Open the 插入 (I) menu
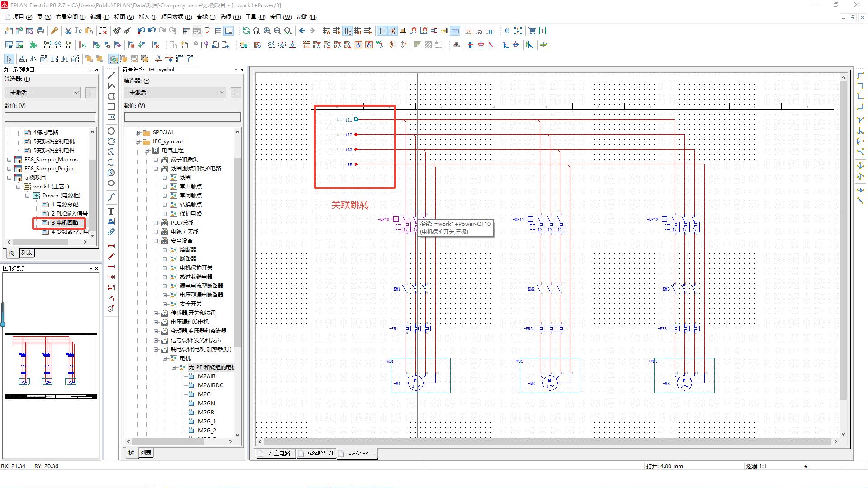 coord(147,17)
